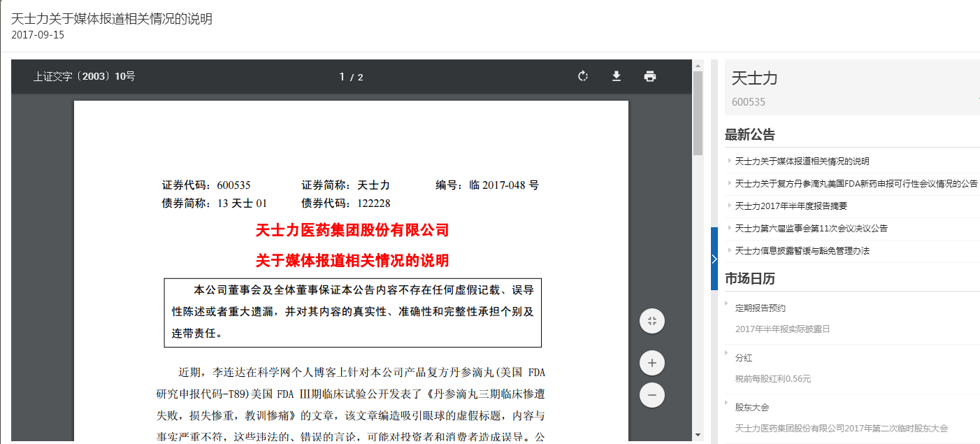The width and height of the screenshot is (980, 444).
Task: Expand the 定期报告预约 calendar item
Action: tap(760, 308)
